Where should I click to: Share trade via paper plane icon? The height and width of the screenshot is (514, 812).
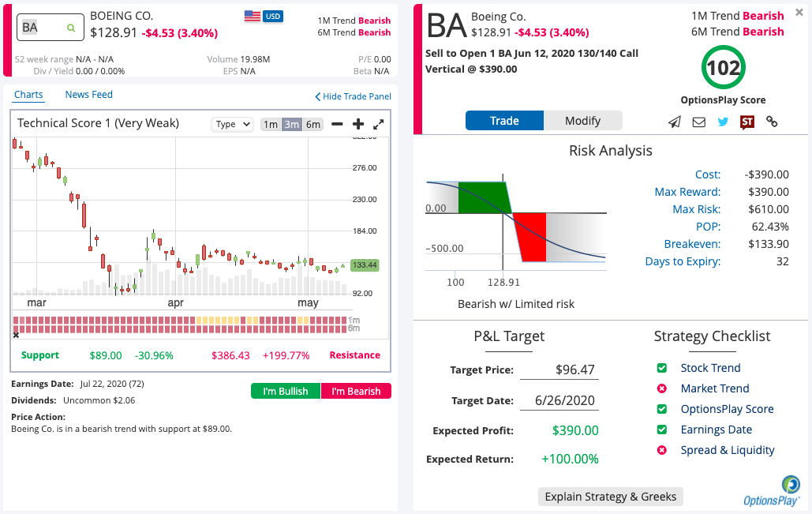point(674,122)
